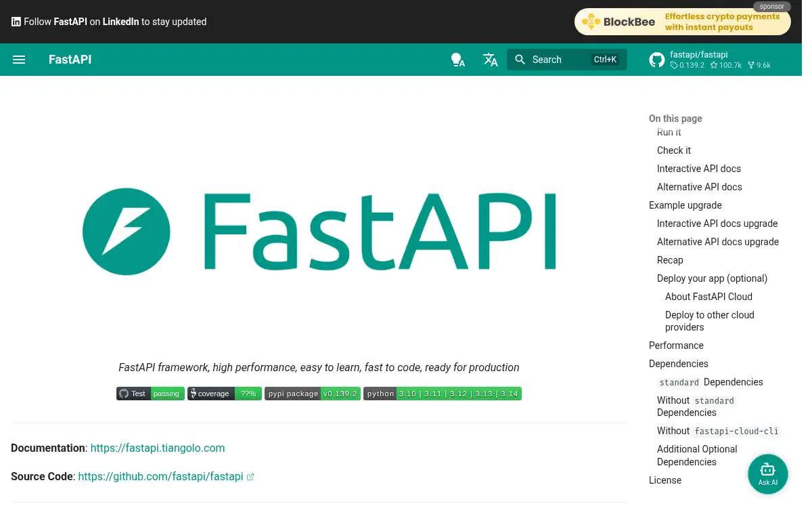This screenshot has height=508, width=812.
Task: Go to Without fastapi-cloud-cli section
Action: tap(718, 431)
